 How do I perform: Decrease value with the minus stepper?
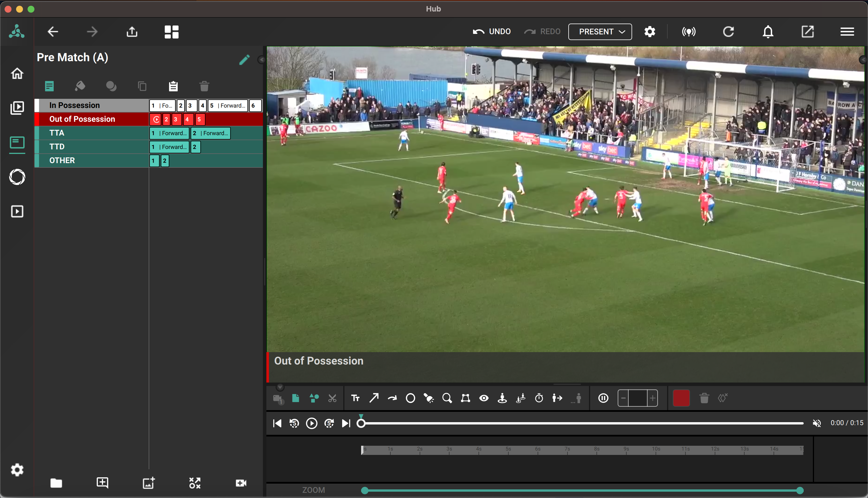(x=623, y=398)
